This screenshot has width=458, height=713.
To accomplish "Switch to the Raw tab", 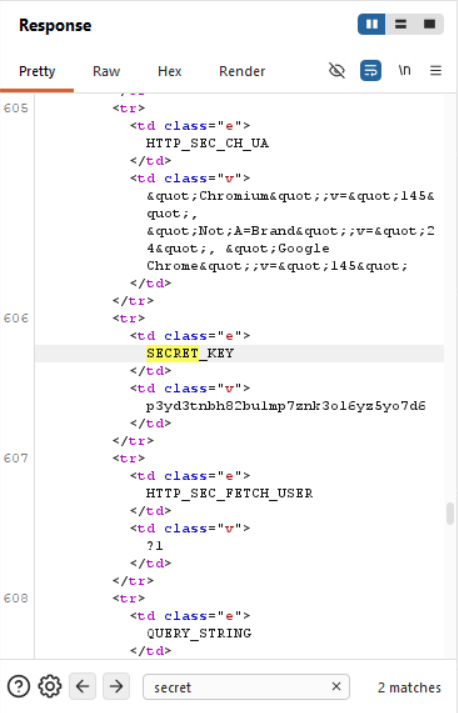I will (x=106, y=71).
